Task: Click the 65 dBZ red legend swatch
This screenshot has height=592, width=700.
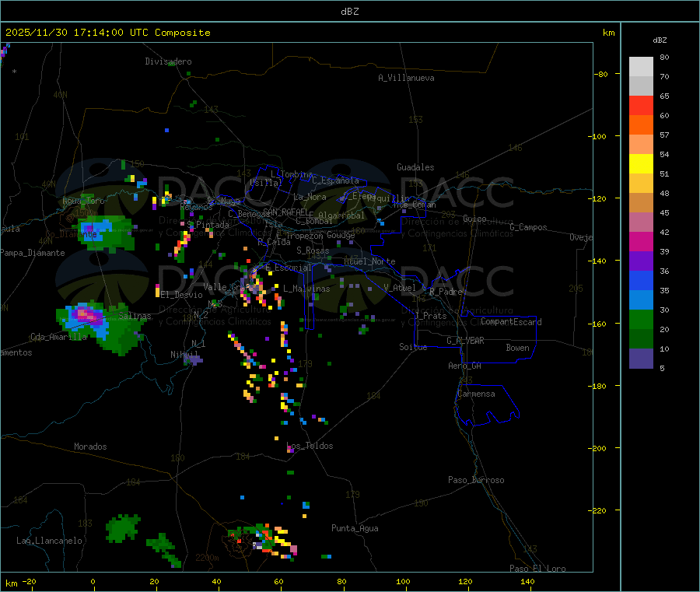Action: tap(641, 105)
